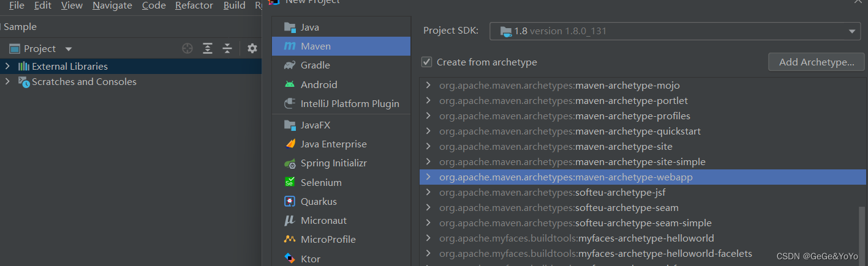Click the Micronaut mu icon
Screen dimensions: 868x266
point(290,220)
